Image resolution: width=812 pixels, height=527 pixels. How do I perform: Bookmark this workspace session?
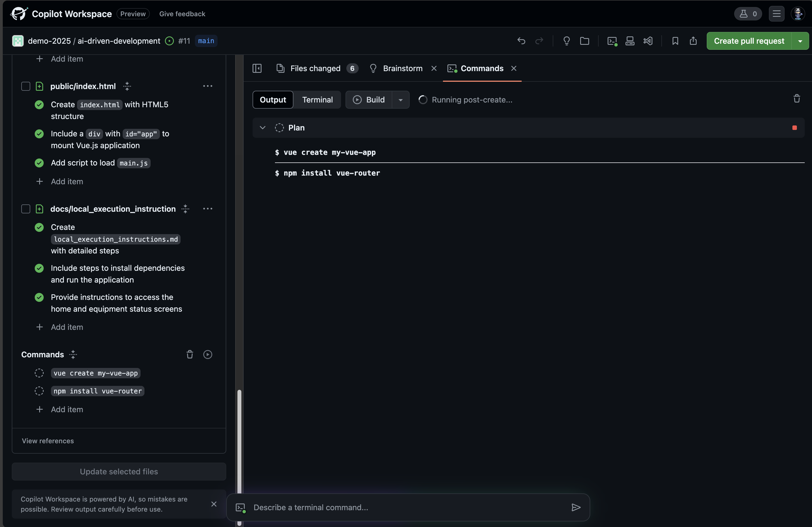tap(675, 41)
